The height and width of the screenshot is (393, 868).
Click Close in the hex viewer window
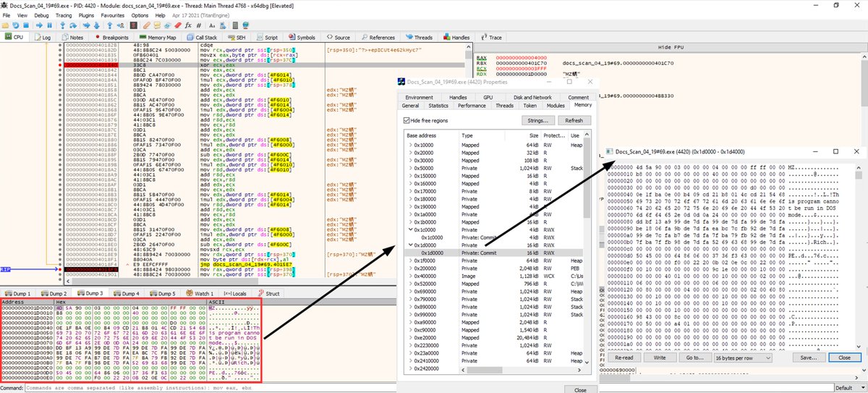coord(843,358)
